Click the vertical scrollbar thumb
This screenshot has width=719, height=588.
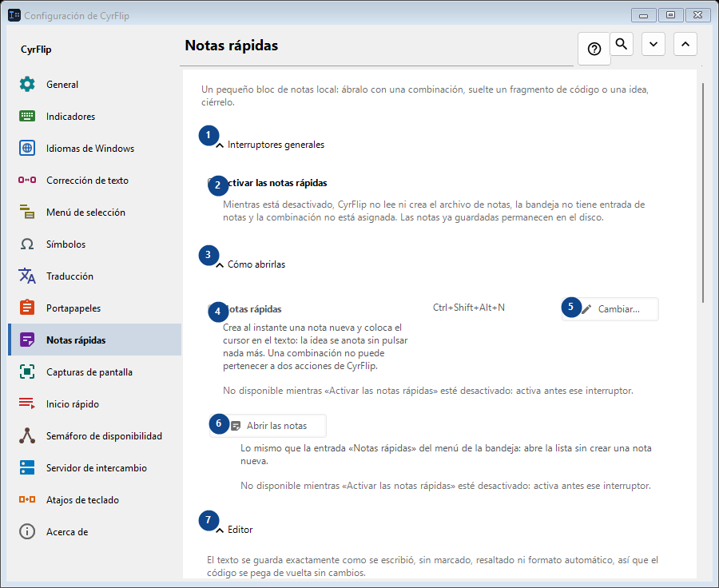coord(703,193)
